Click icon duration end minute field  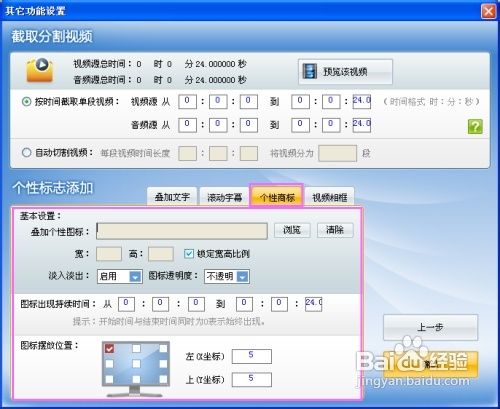[x=279, y=304]
